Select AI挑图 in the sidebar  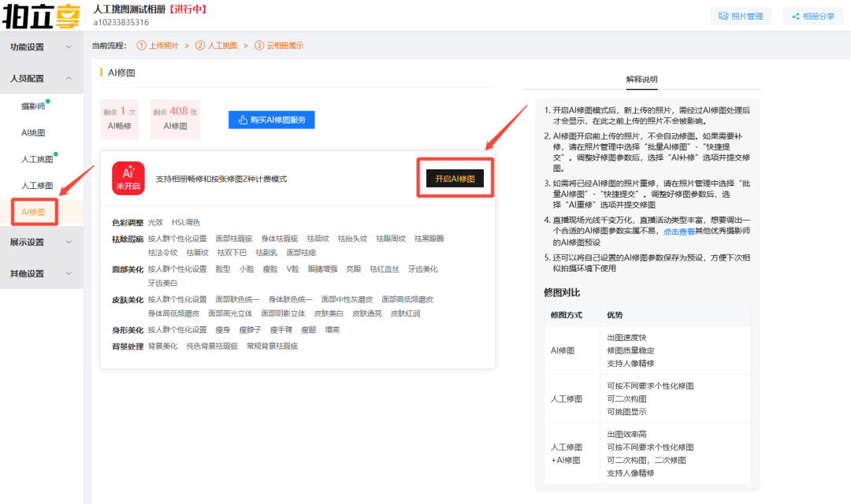coord(33,133)
